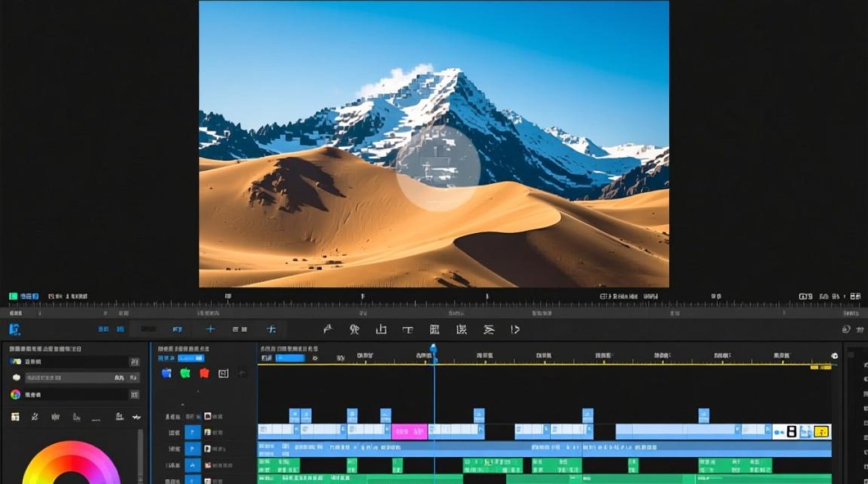Select the green icon in the track panel
This screenshot has width=868, height=484.
tap(185, 373)
